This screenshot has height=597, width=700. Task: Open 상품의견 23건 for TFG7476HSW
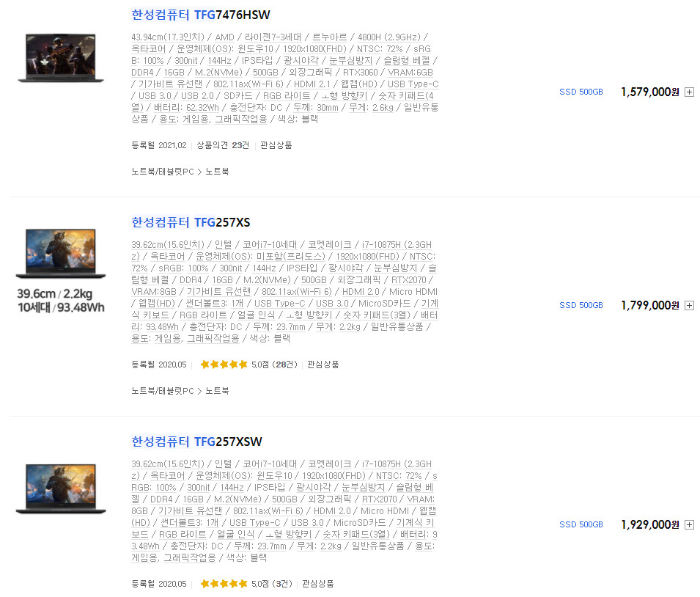point(223,145)
